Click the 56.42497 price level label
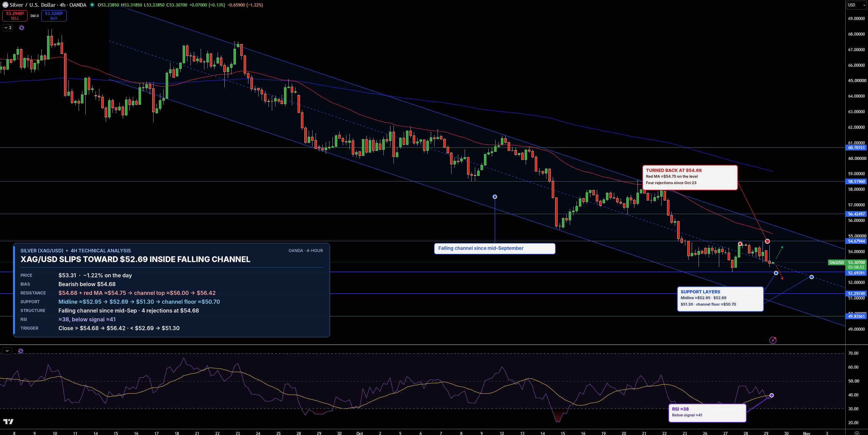868x435 pixels. 856,214
